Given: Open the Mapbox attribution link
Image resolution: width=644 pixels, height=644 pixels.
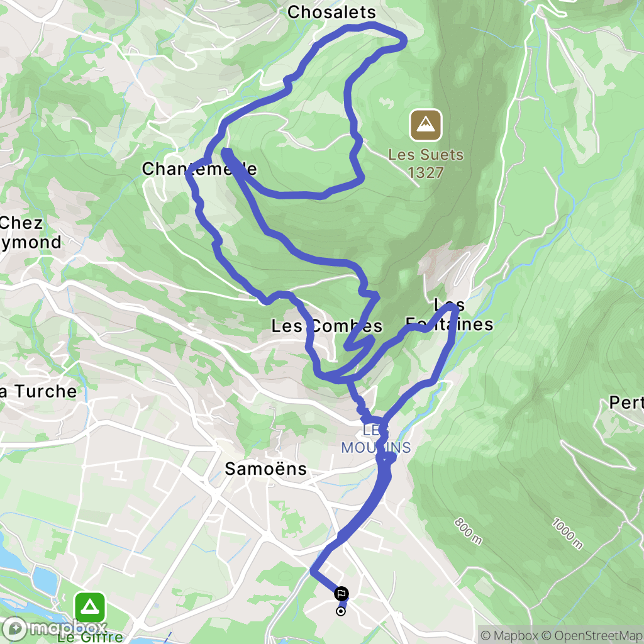Looking at the screenshot, I should pos(508,635).
